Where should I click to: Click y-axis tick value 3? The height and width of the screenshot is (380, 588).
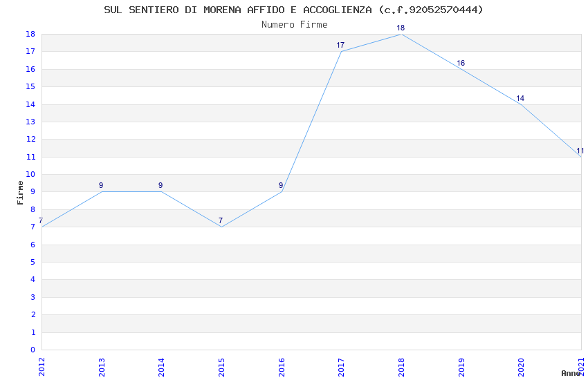point(33,297)
